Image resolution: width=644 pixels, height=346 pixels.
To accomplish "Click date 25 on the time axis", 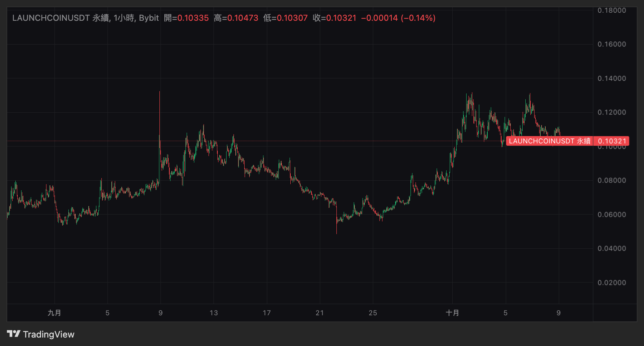I will click(372, 313).
